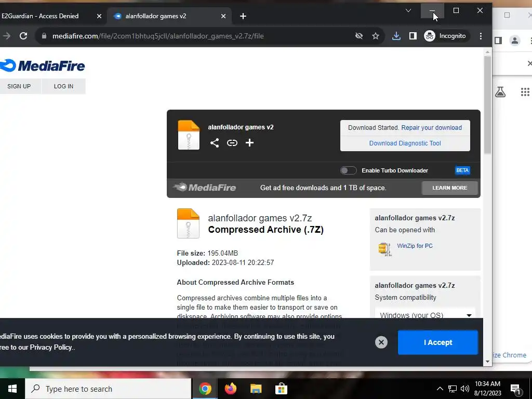This screenshot has height=399, width=532.
Task: Show hidden tray icons chevron
Action: click(x=440, y=389)
